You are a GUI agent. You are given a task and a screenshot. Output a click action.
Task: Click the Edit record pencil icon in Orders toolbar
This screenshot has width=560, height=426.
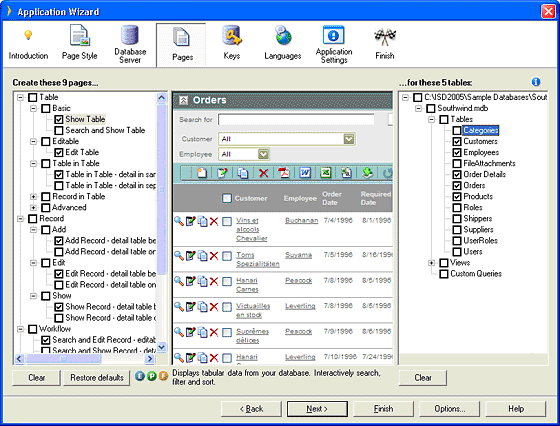[x=222, y=173]
